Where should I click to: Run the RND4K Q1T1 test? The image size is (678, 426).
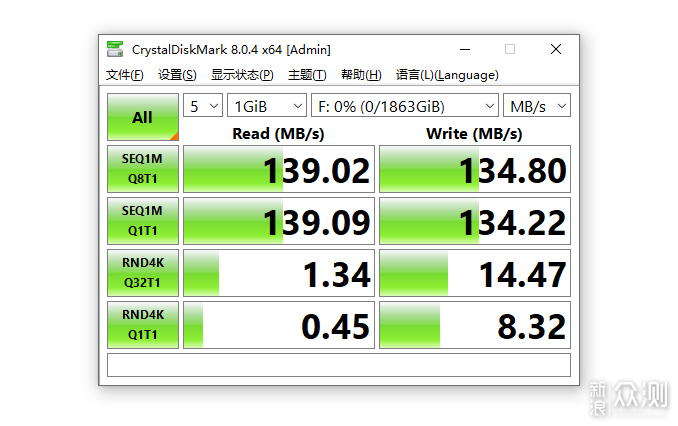click(x=143, y=325)
